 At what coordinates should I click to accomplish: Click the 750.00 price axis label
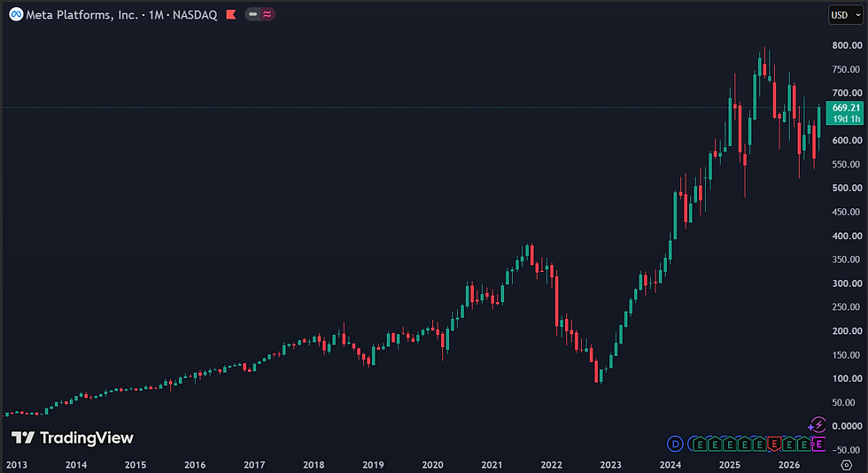point(847,69)
